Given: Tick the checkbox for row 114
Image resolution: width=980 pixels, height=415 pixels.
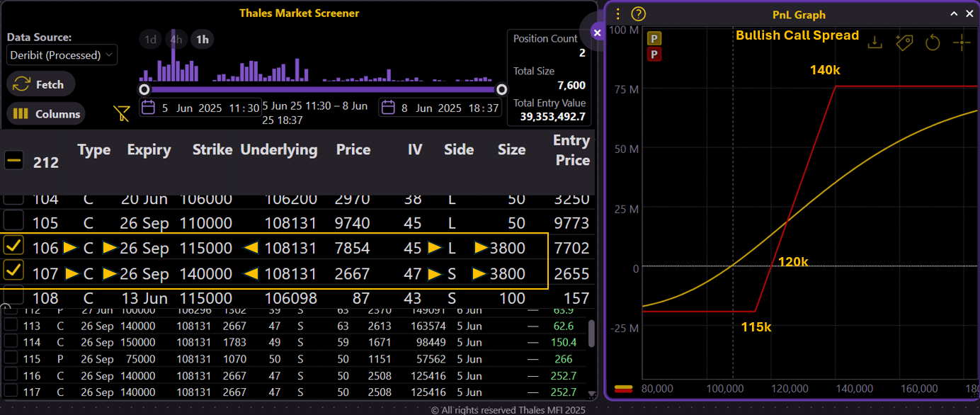Looking at the screenshot, I should [x=11, y=341].
